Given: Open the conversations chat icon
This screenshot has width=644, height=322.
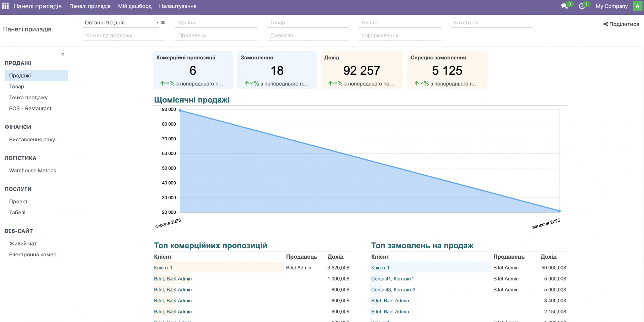Looking at the screenshot, I should click(x=564, y=6).
